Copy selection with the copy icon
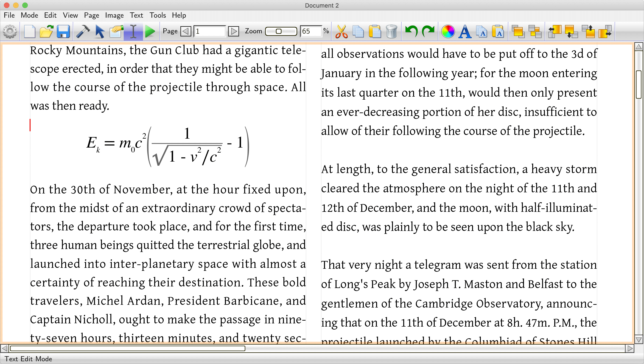Image resolution: width=644 pixels, height=364 pixels. point(358,31)
